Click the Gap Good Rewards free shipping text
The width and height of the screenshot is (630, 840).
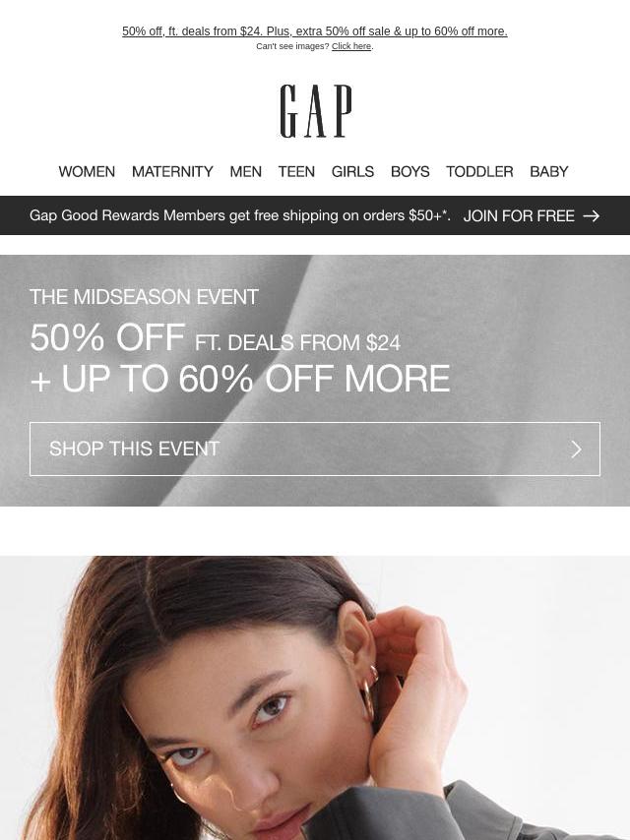tap(239, 215)
